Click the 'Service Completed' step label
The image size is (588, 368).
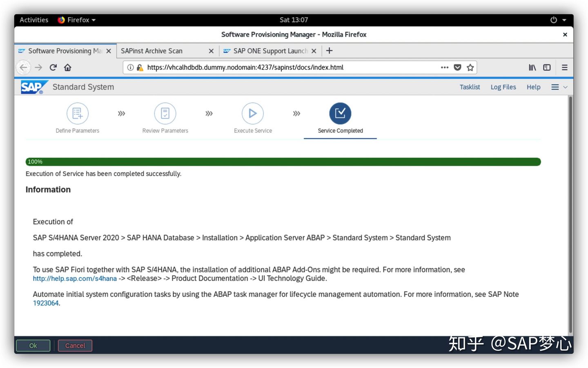click(x=340, y=131)
